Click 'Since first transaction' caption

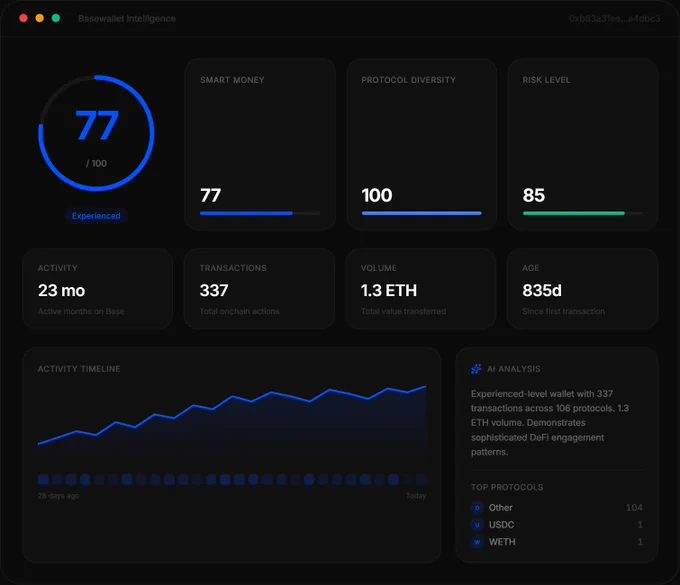pos(563,311)
